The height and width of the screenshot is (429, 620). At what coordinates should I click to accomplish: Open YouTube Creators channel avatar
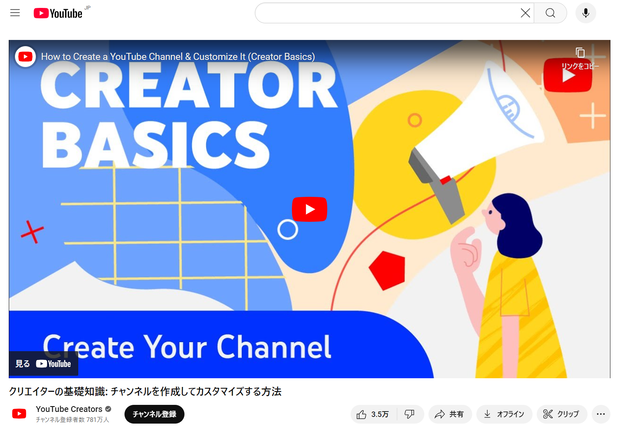coord(19,414)
